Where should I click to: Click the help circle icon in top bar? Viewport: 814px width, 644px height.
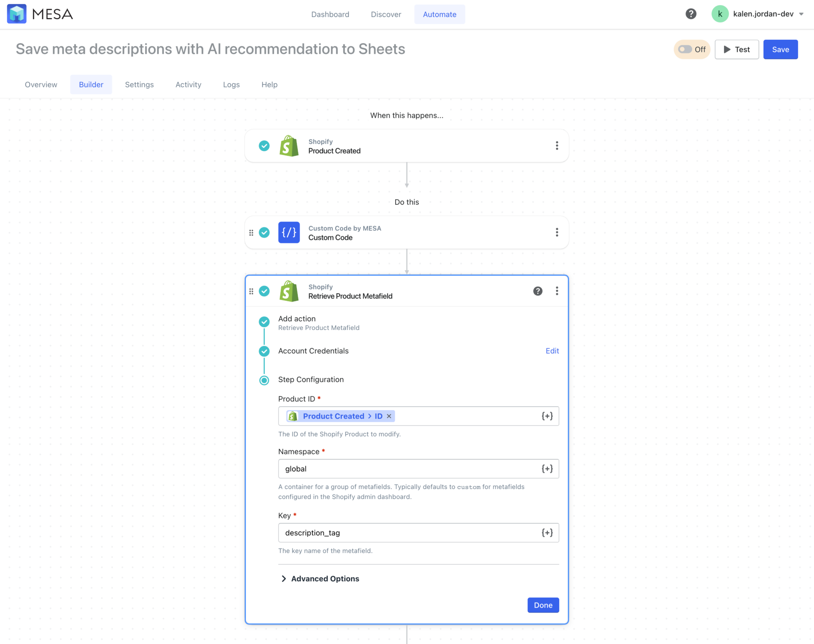point(691,14)
